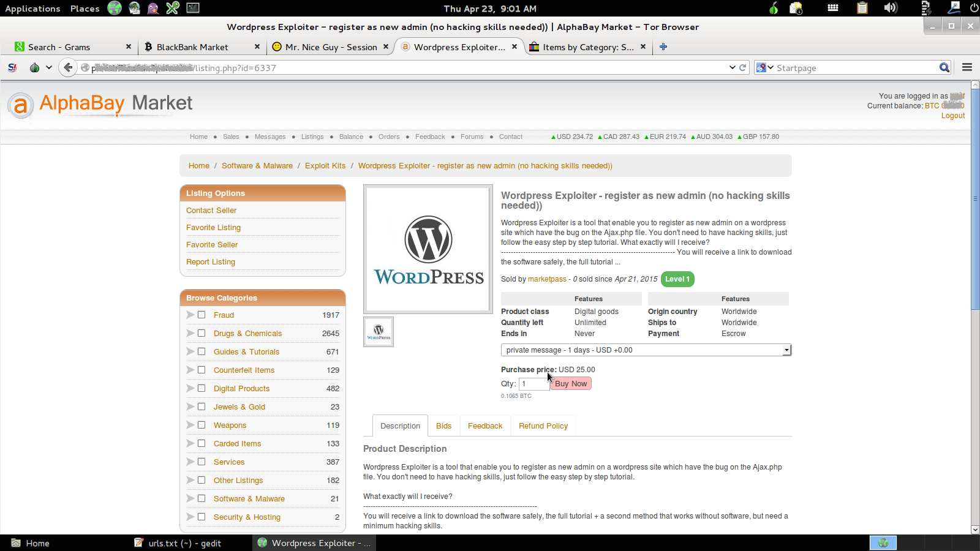The image size is (980, 551).
Task: Tick the Fraud category checkbox
Action: (x=202, y=315)
